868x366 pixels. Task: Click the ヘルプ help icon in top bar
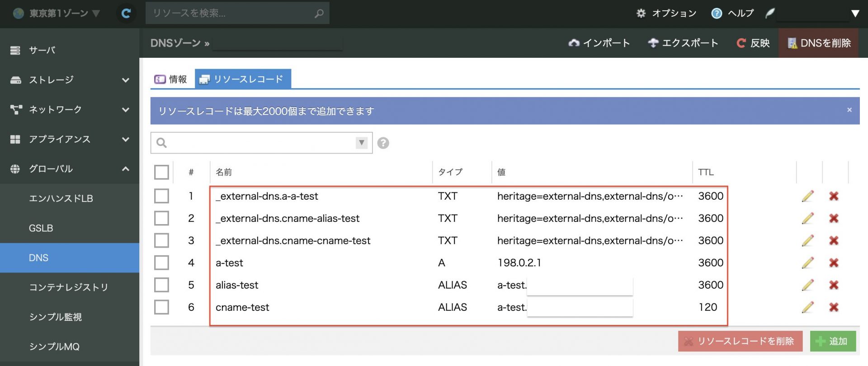(x=717, y=14)
